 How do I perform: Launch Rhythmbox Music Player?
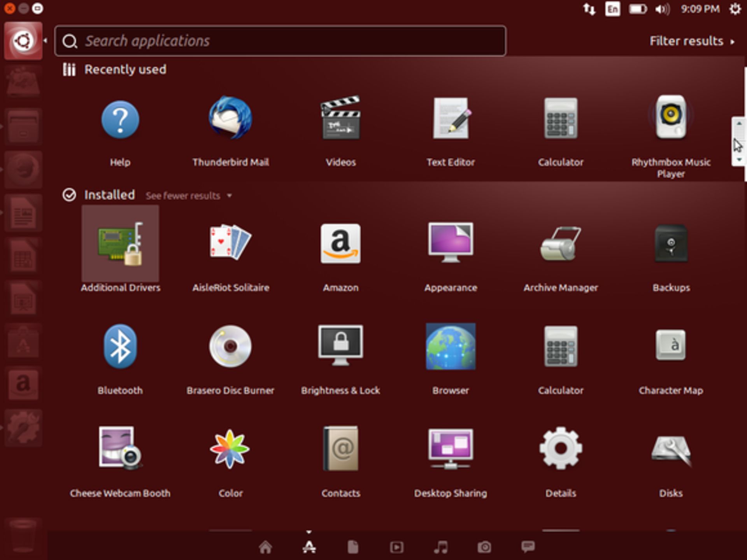(x=671, y=117)
